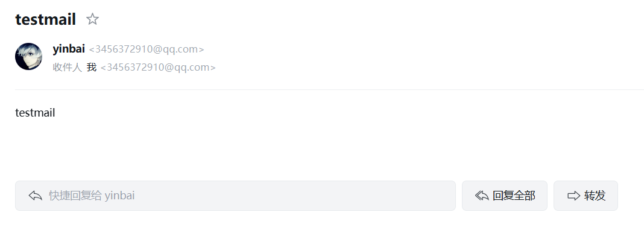Open yinbai's avatar picture

tap(28, 56)
